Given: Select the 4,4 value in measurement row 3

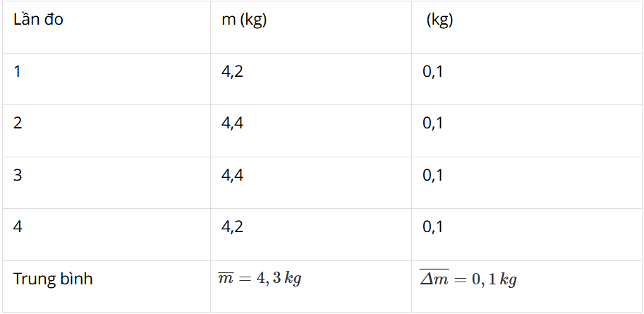Looking at the screenshot, I should 232,176.
